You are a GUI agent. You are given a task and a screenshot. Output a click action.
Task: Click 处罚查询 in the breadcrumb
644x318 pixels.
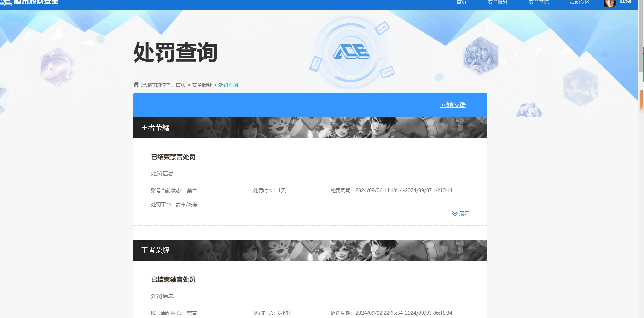click(x=228, y=85)
